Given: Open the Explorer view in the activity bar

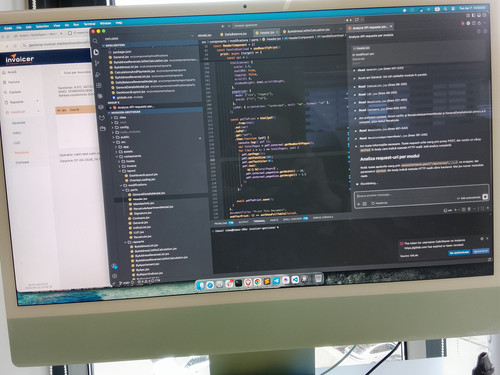Looking at the screenshot, I should [x=96, y=52].
